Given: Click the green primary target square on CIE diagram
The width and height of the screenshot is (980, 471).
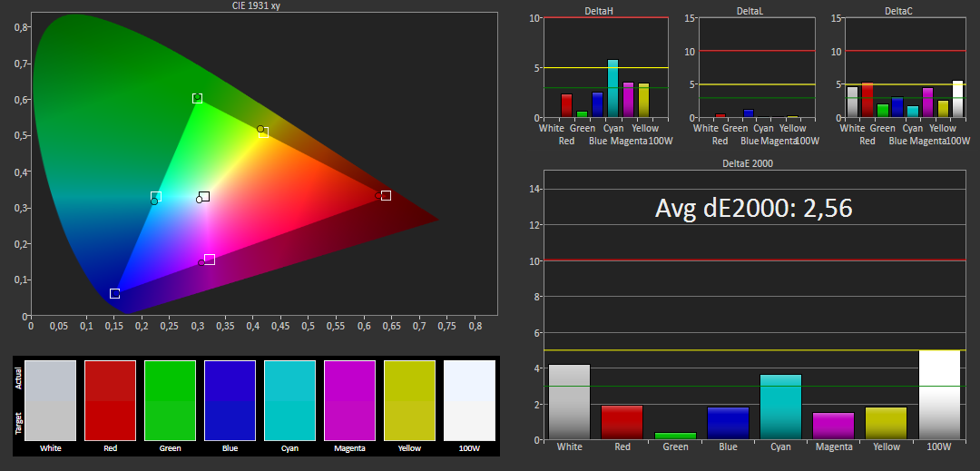Looking at the screenshot, I should [x=198, y=99].
